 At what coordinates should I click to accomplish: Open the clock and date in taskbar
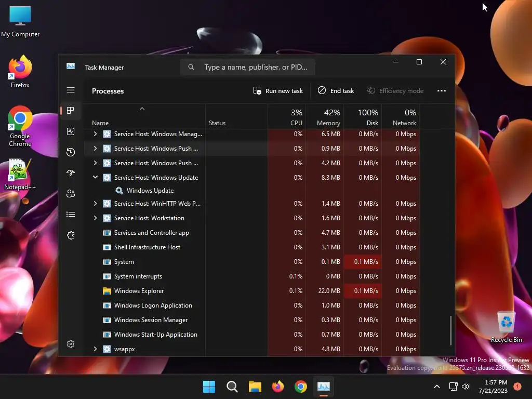(493, 387)
